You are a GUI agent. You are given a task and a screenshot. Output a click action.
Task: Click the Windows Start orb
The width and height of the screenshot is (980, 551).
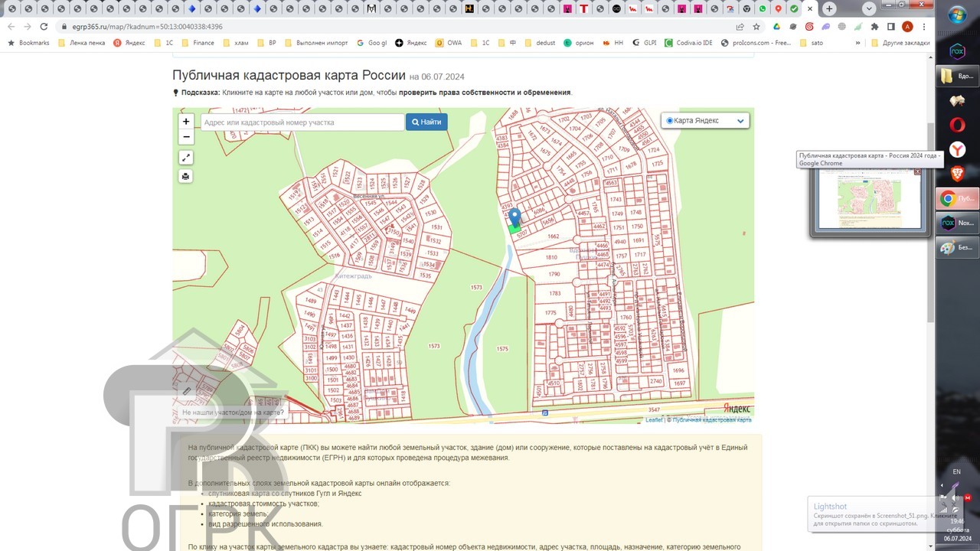[957, 15]
